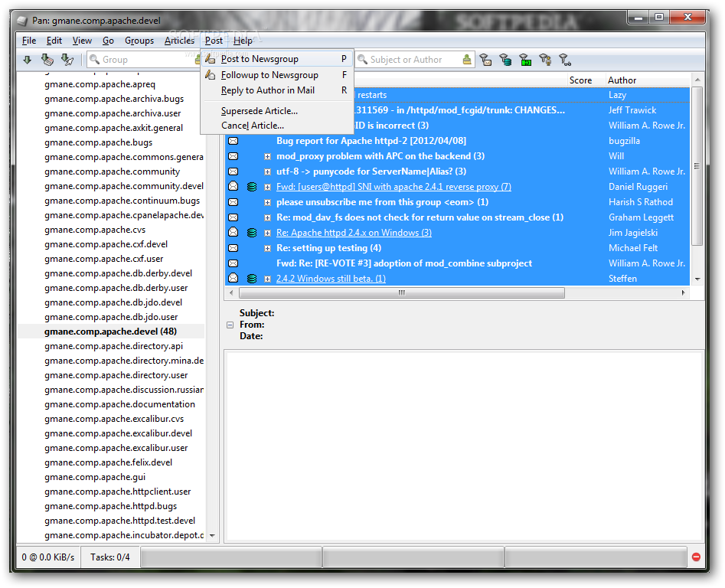Open the Groups menu

coord(139,41)
